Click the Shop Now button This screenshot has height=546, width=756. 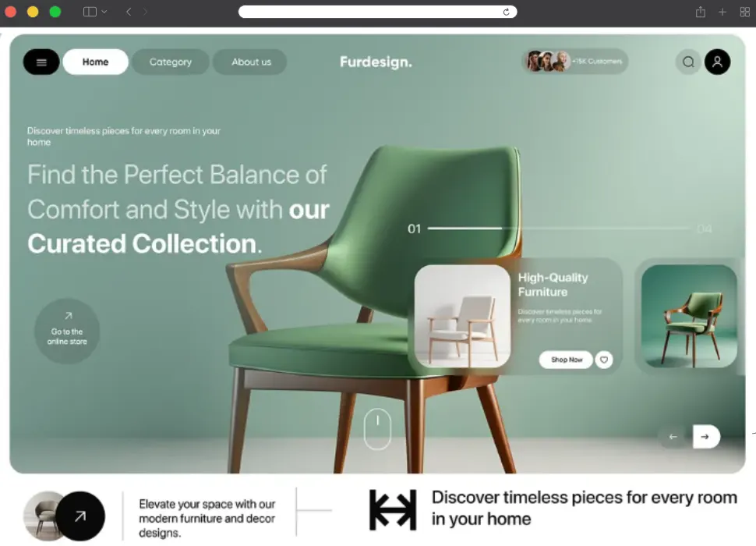[566, 360]
